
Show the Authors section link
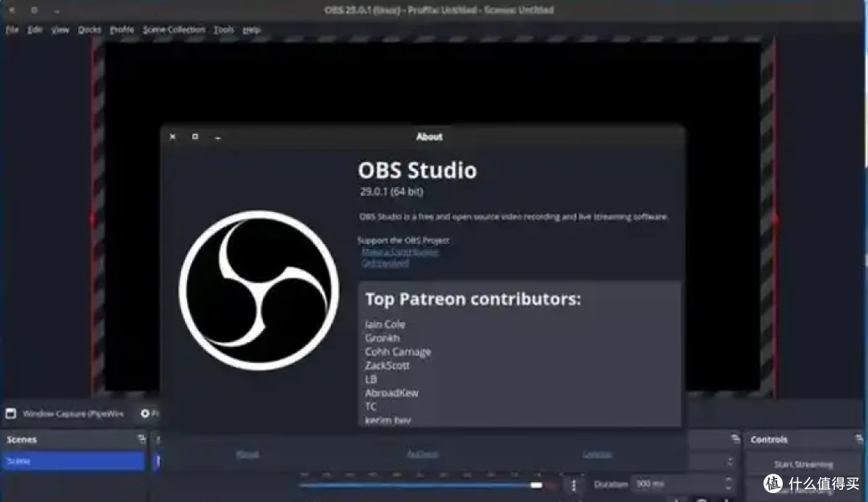point(423,454)
